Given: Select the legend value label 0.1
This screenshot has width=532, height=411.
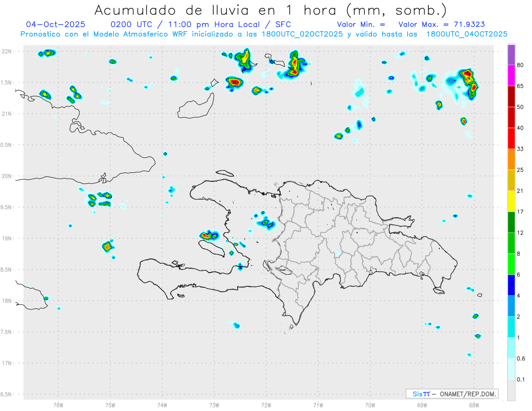Looking at the screenshot, I should coord(521,379).
